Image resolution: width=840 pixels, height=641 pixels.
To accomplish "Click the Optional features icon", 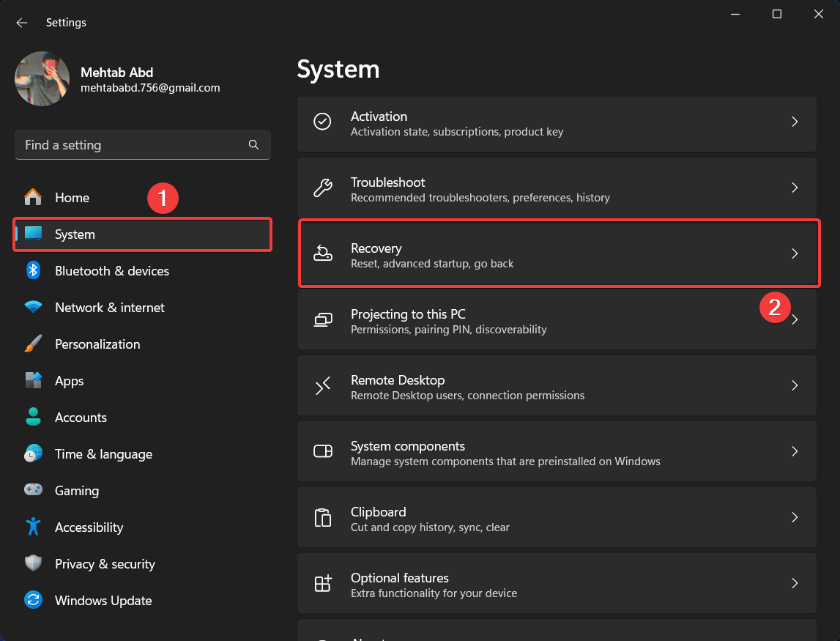I will coord(322,583).
